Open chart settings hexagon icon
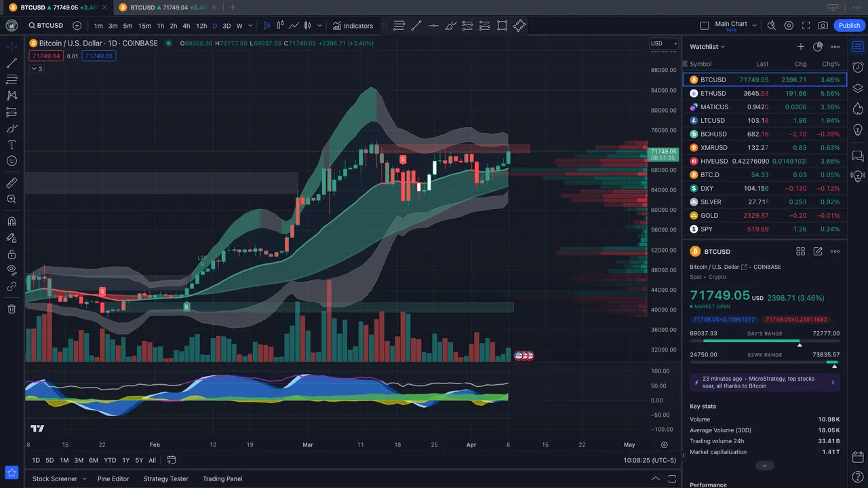The height and width of the screenshot is (488, 868). point(789,26)
